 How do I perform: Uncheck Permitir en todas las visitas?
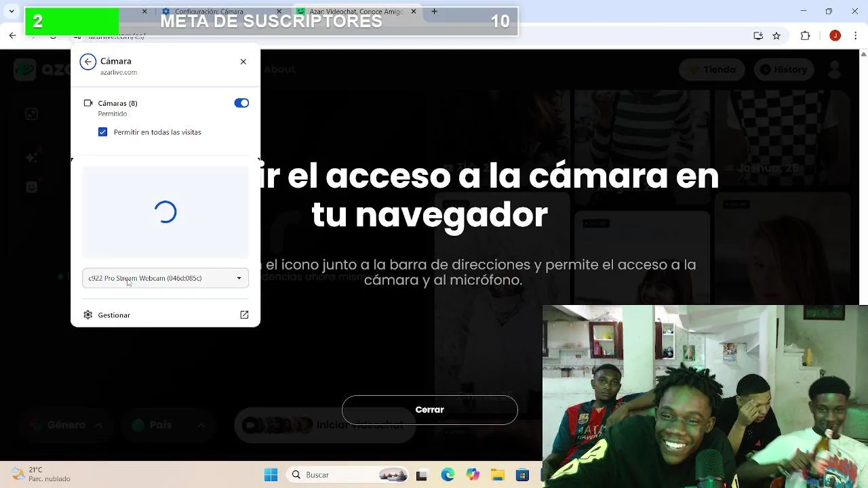click(102, 132)
